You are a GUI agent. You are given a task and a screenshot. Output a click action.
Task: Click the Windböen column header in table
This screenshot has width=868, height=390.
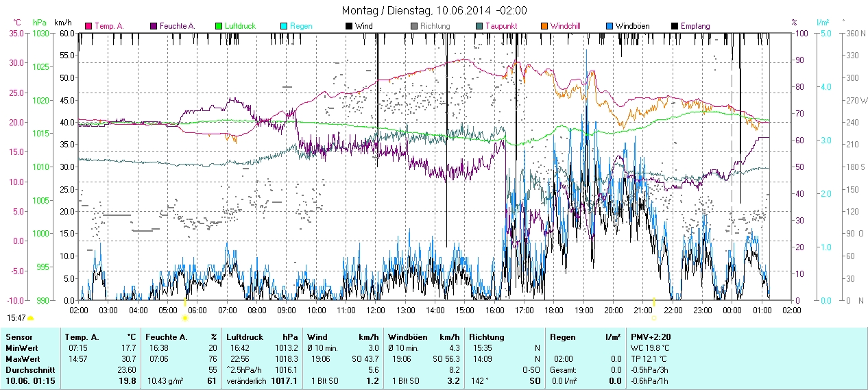tap(408, 337)
